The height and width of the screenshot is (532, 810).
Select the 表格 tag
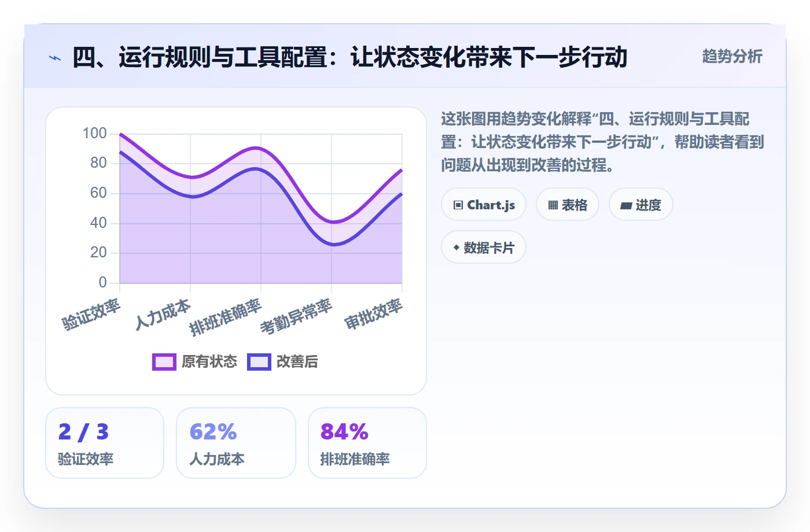568,205
